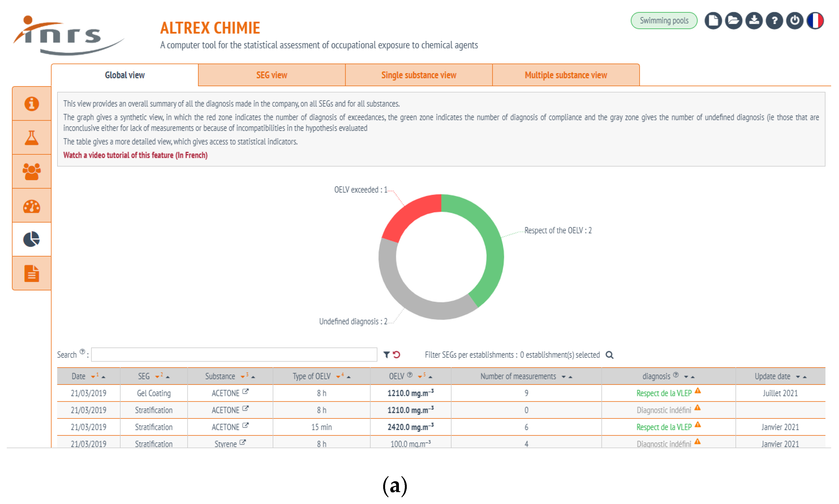Open the document report sidebar icon

32,274
